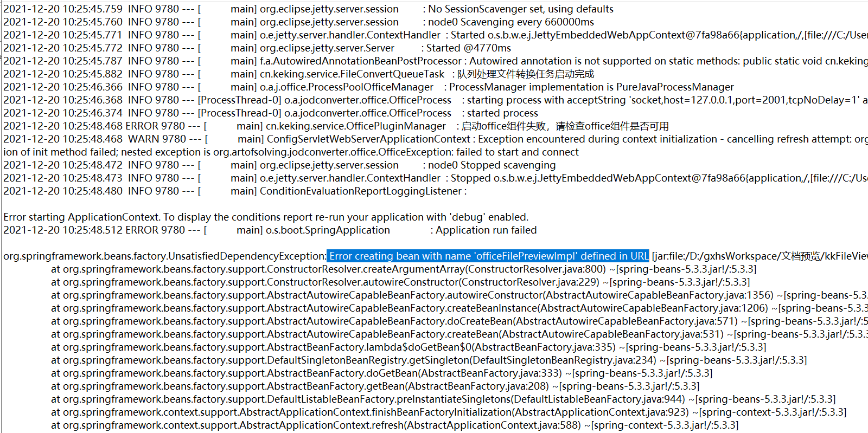The width and height of the screenshot is (868, 433).
Task: Click 'failed to start and connect' text
Action: tap(517, 152)
